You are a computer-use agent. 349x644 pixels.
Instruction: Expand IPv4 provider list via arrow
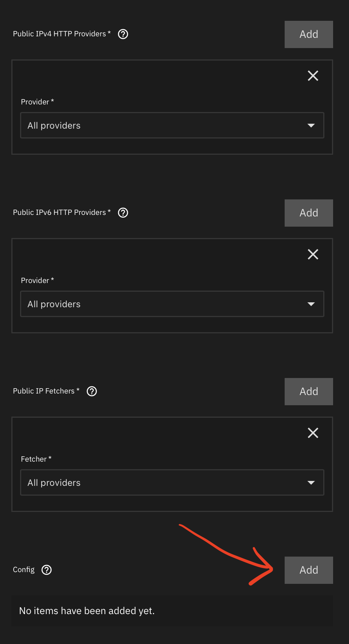click(311, 126)
